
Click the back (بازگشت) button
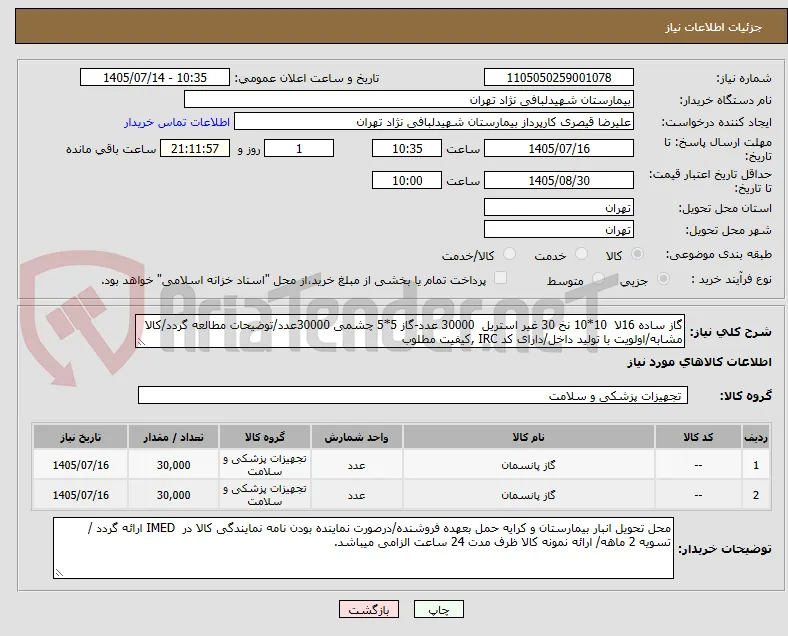pos(369,610)
